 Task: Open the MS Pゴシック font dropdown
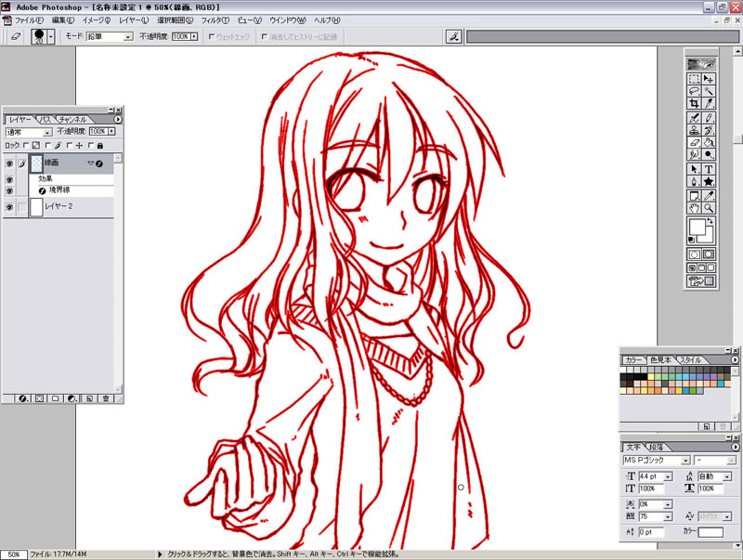coord(685,461)
